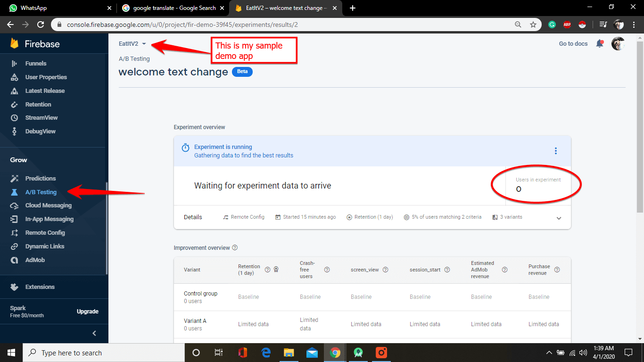
Task: Click volume icon in system tray
Action: click(583, 353)
